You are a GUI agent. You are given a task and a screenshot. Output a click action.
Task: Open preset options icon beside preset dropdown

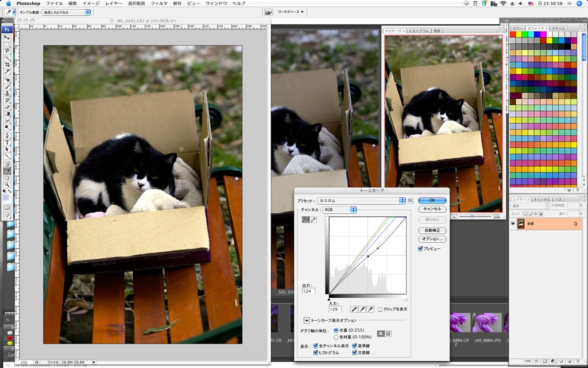pos(411,201)
